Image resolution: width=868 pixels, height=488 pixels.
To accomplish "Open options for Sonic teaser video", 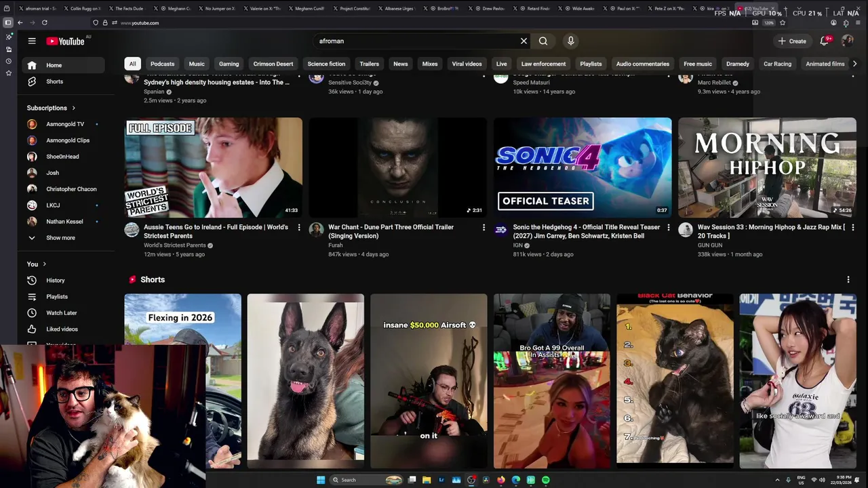I will [x=668, y=228].
